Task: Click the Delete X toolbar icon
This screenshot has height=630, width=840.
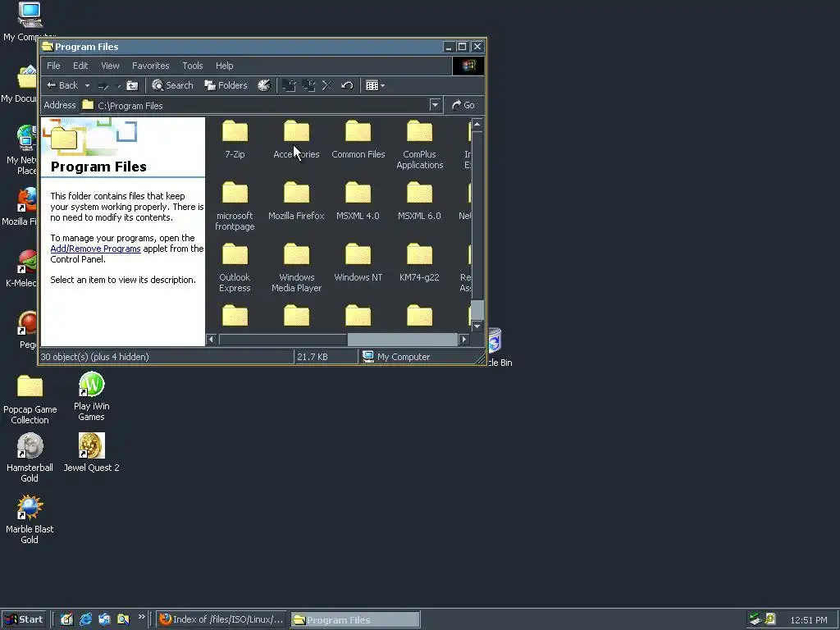Action: point(327,85)
